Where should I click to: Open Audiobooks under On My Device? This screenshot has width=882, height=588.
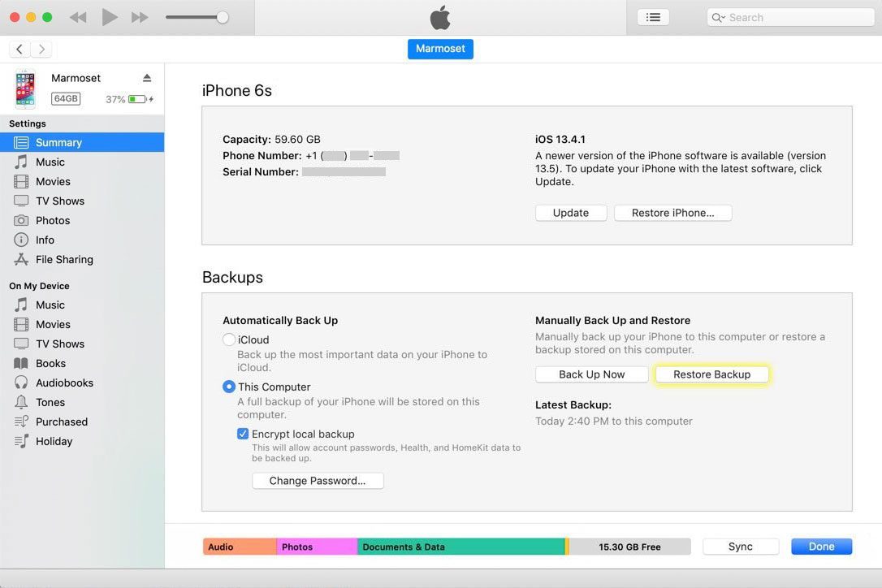tap(63, 383)
